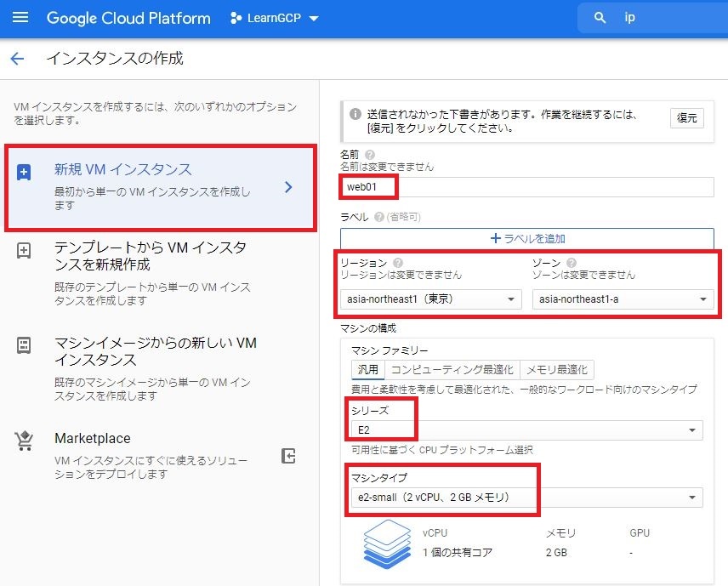Click the Marketplace external link icon

[288, 456]
